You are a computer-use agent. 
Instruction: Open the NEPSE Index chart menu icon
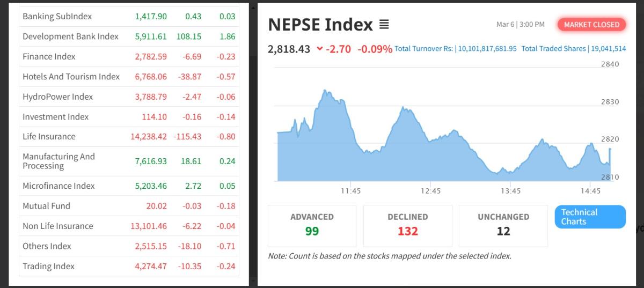click(x=384, y=25)
